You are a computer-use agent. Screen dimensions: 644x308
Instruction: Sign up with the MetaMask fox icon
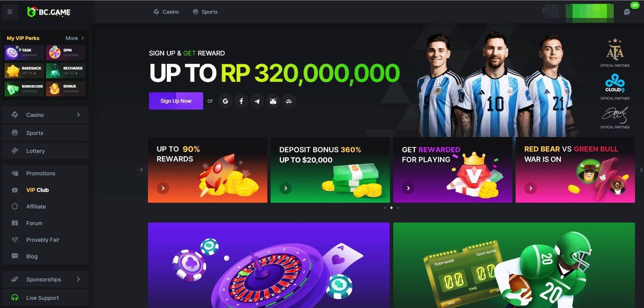click(273, 101)
